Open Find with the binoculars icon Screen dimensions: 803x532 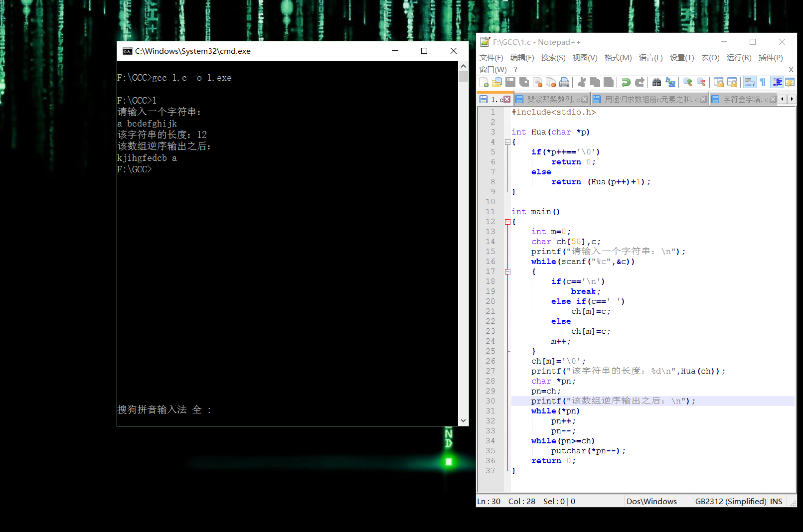point(656,83)
